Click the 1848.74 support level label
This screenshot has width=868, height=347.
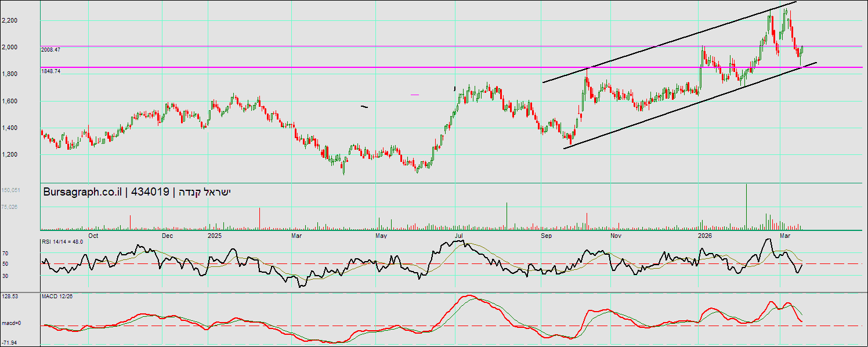[x=51, y=71]
